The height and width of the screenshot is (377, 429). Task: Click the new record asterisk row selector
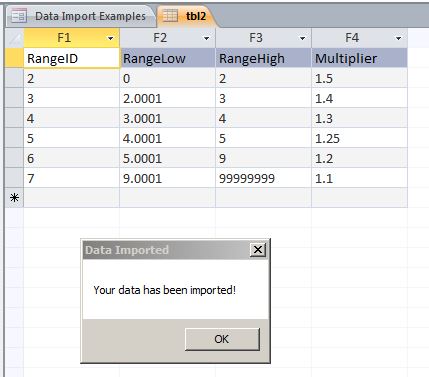click(14, 198)
